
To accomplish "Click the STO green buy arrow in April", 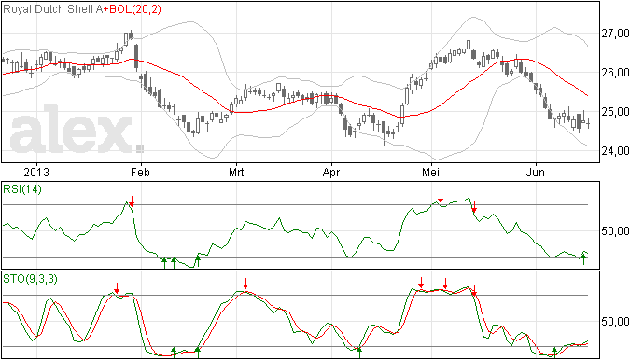I will (359, 353).
